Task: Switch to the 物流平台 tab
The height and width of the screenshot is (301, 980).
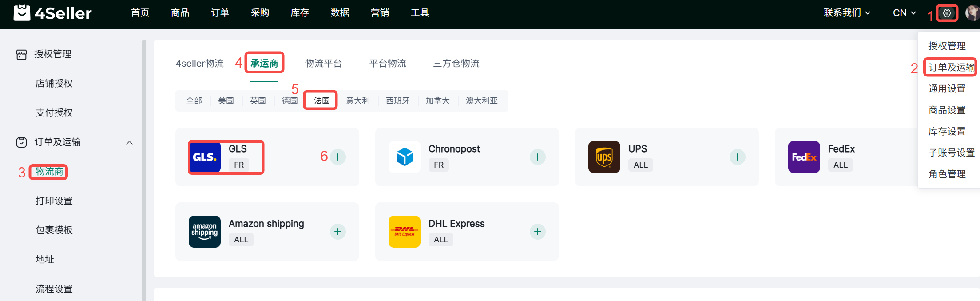Action: (323, 64)
